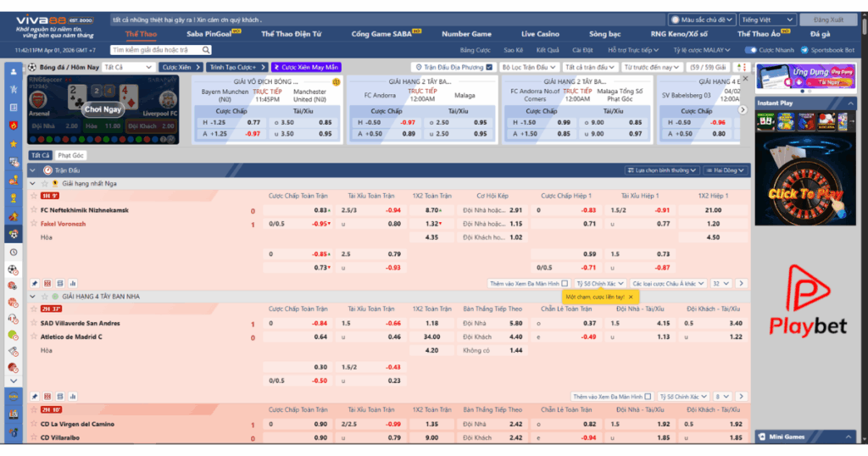Viewport: 868px width, 456px height.
Task: Switch to the Phạt Góc tab
Action: [71, 155]
